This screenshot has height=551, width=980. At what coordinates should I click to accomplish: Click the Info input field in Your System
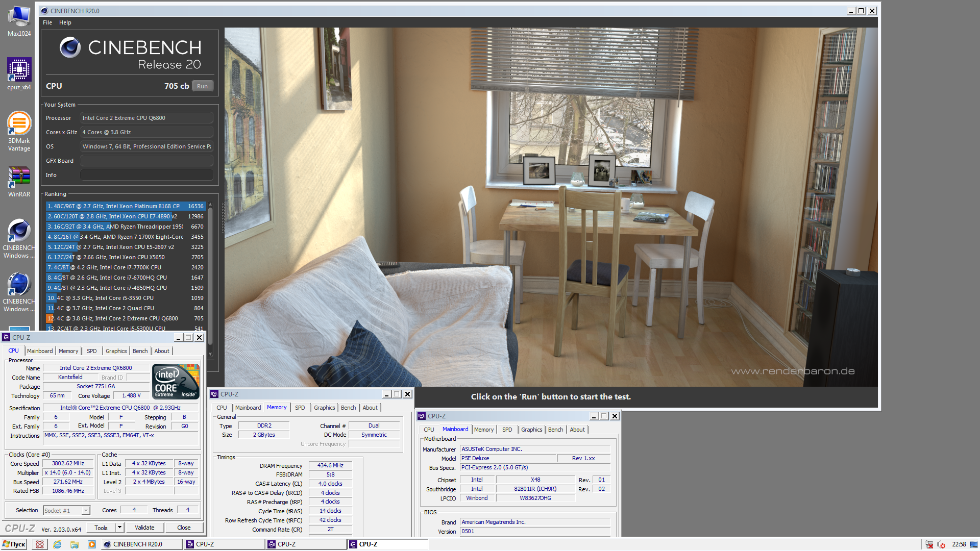pos(146,175)
